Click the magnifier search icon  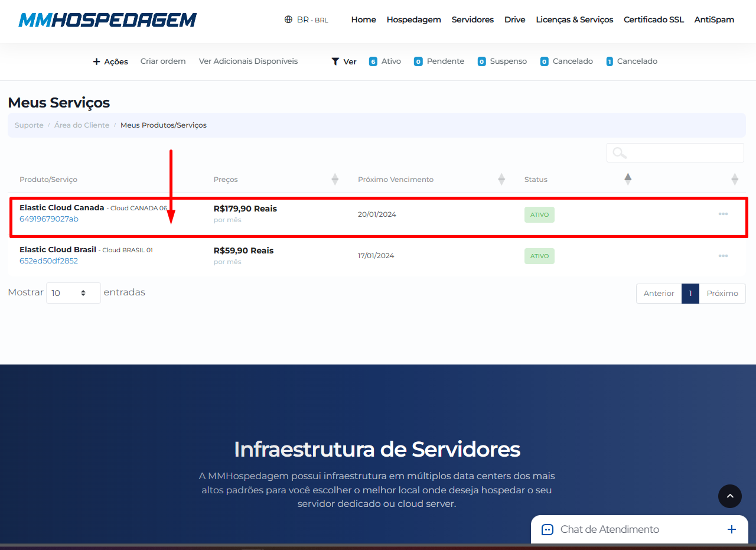(619, 153)
